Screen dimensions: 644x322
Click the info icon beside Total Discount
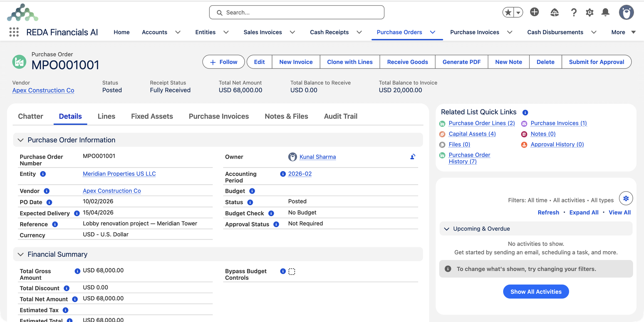(x=67, y=288)
